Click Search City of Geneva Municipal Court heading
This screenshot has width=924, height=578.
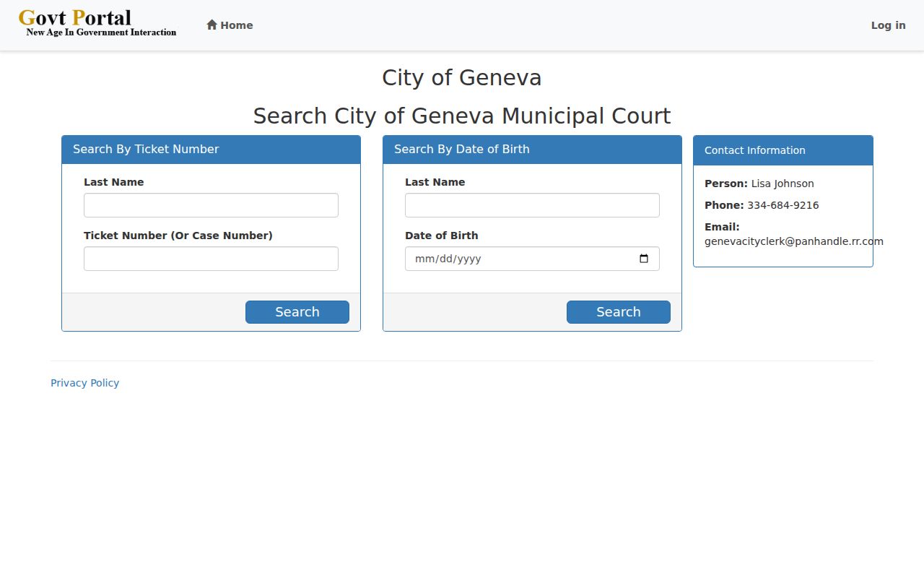(462, 116)
